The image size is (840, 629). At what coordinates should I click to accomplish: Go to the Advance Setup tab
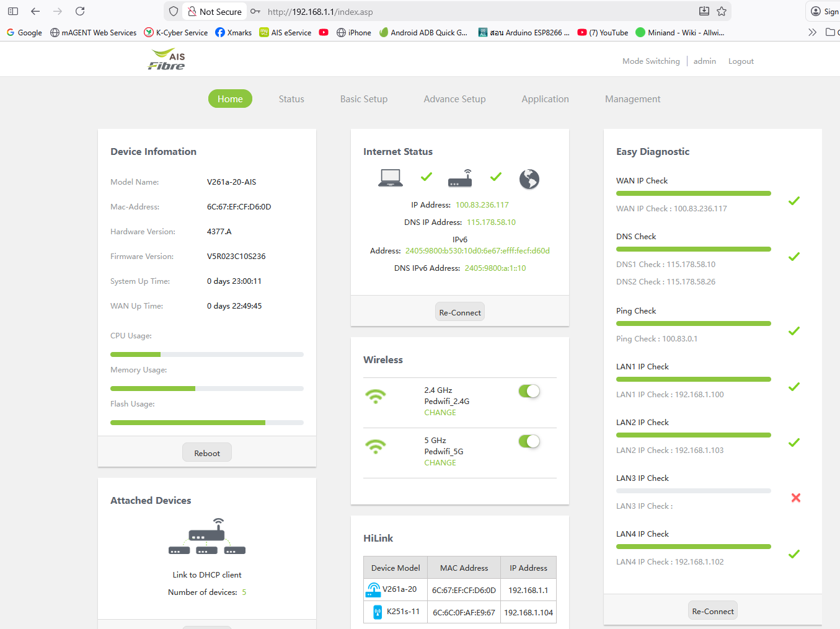(454, 99)
